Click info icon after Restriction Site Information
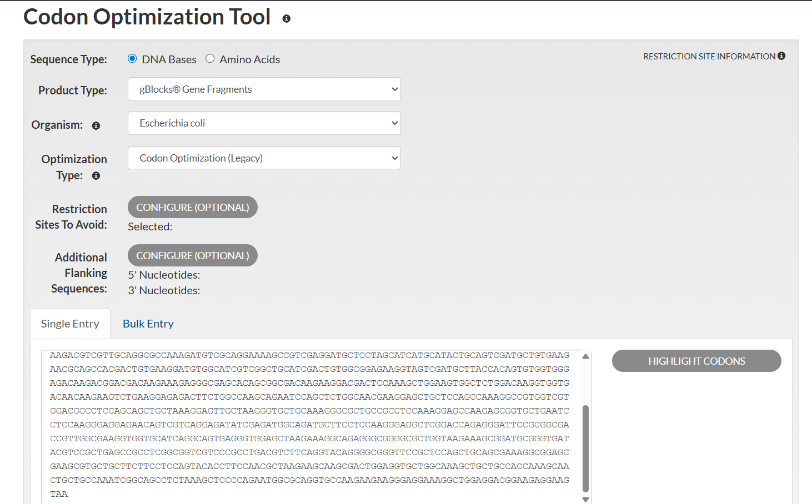The height and width of the screenshot is (504, 812). tap(781, 56)
